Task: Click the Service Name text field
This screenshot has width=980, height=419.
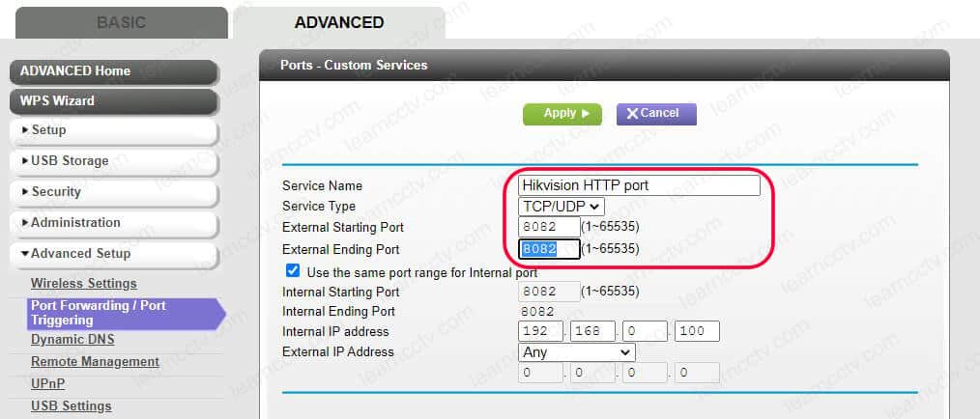Action: pos(640,185)
